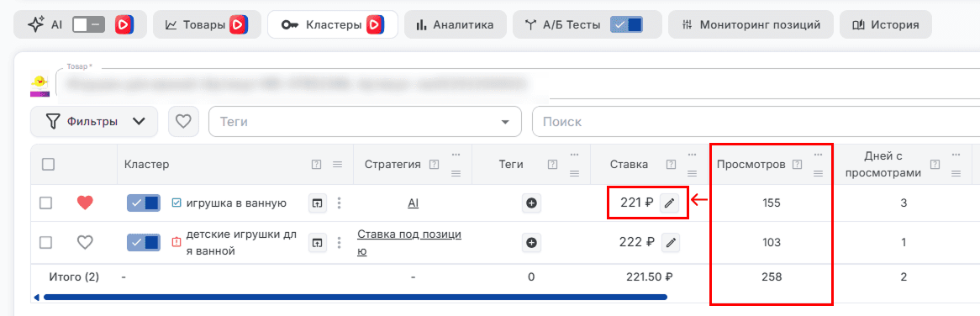
Task: Open the Стратегия column hamburger menu
Action: coord(456,173)
